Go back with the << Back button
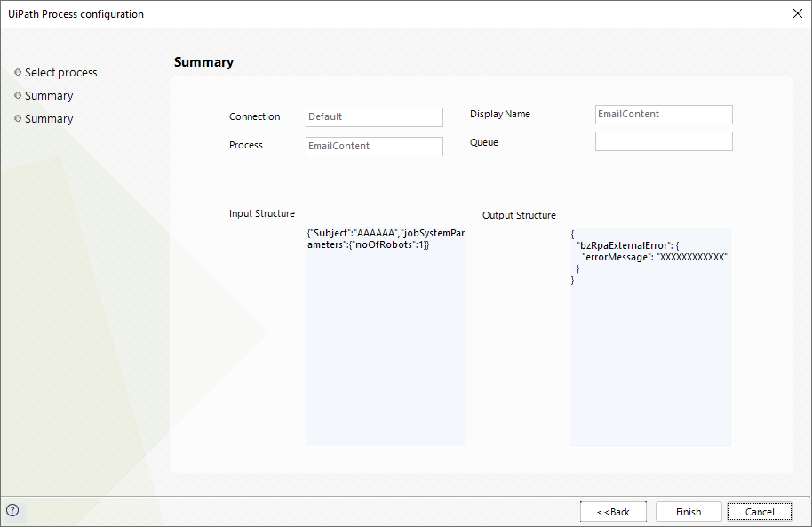The width and height of the screenshot is (812, 527). tap(613, 512)
